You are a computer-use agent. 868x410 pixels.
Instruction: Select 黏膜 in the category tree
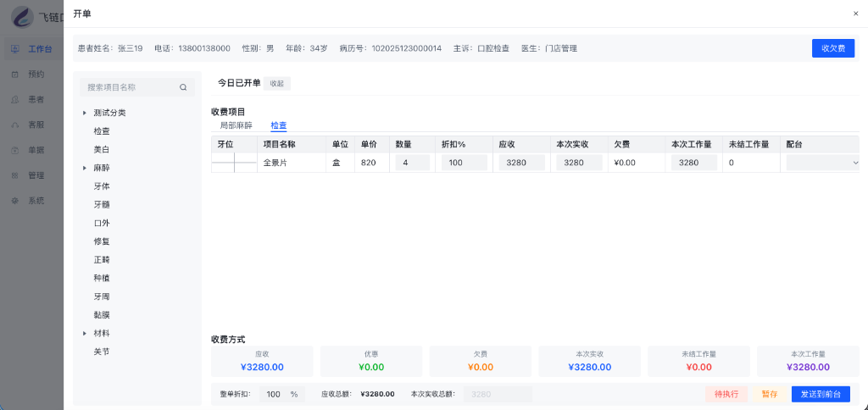pos(102,315)
